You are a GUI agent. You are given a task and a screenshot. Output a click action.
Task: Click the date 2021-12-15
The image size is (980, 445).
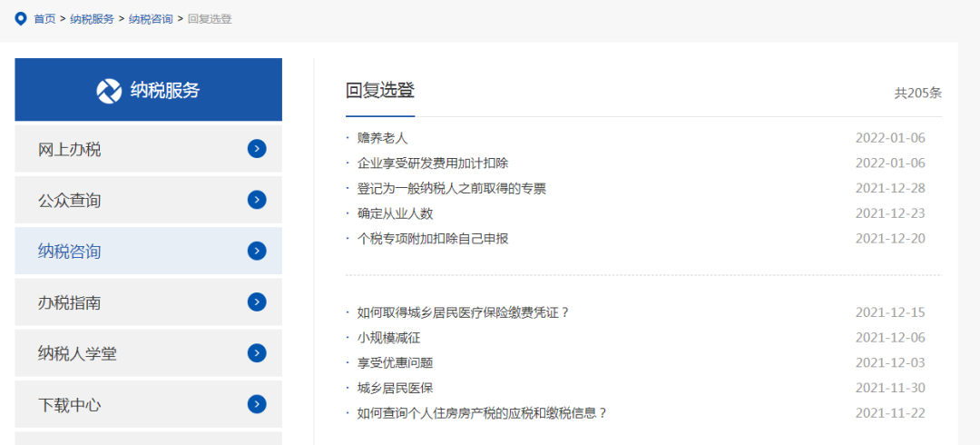[x=890, y=312]
